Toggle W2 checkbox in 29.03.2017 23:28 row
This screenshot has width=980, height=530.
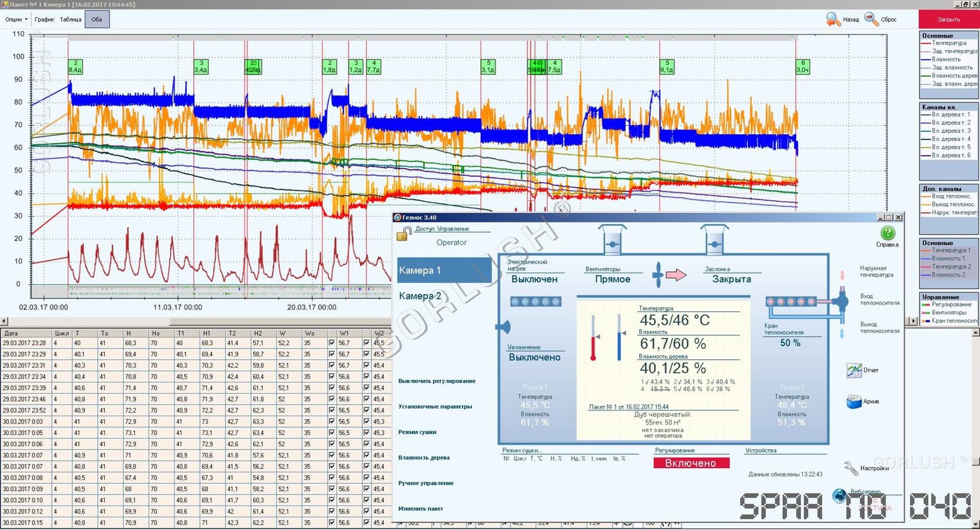pyautogui.click(x=367, y=343)
